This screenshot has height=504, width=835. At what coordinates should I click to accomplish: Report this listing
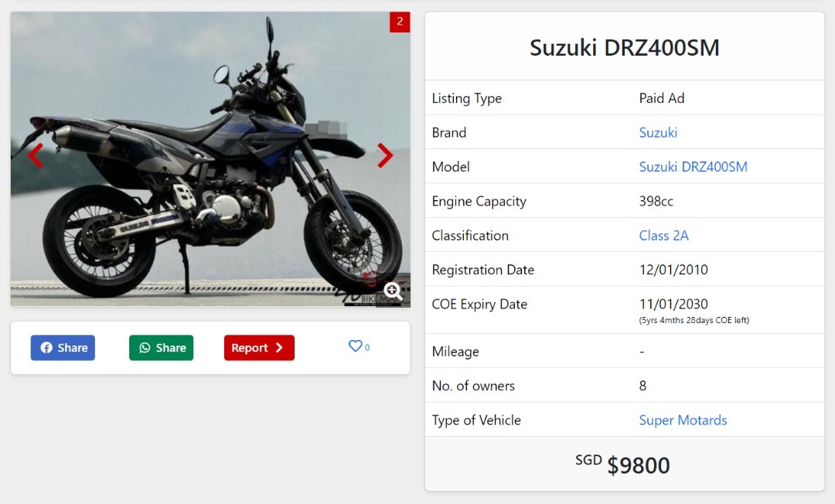(x=259, y=348)
